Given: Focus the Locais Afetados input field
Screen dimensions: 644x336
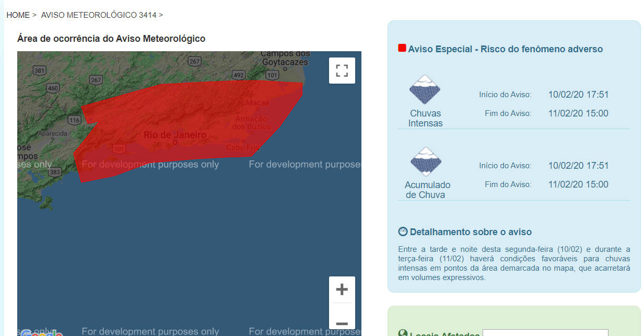Looking at the screenshot, I should pyautogui.click(x=545, y=333).
